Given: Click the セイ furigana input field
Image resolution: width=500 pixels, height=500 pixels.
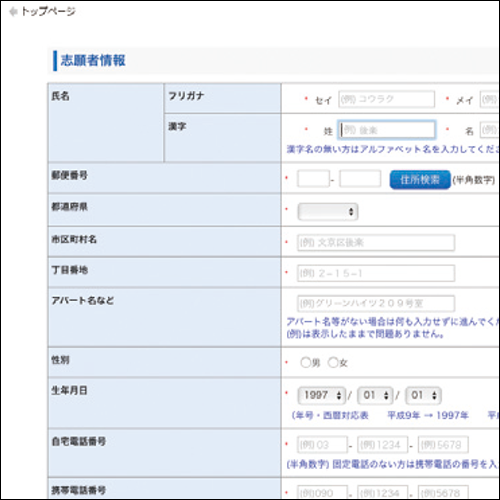Looking at the screenshot, I should point(387,99).
